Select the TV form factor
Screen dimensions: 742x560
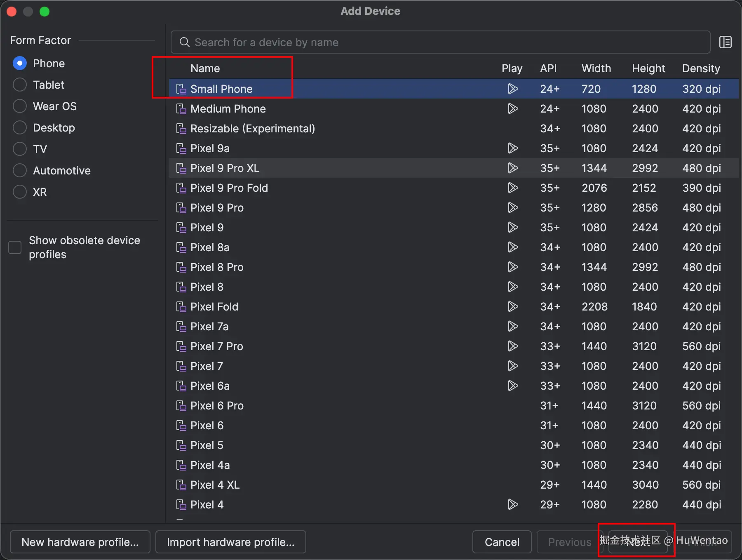(20, 149)
